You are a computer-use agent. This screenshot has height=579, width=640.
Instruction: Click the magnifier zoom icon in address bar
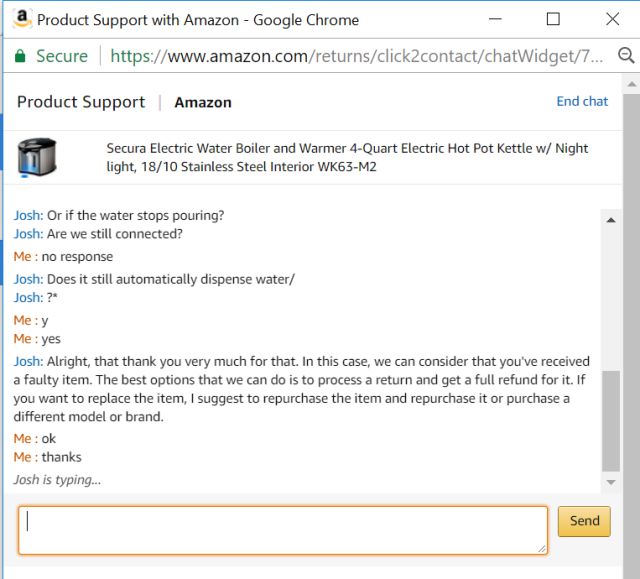point(626,57)
